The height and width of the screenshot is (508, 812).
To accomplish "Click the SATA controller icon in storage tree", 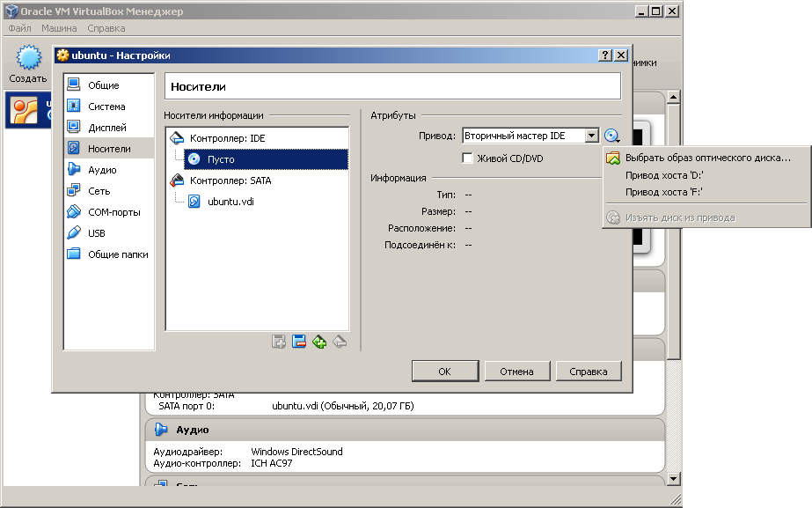I will coord(177,180).
